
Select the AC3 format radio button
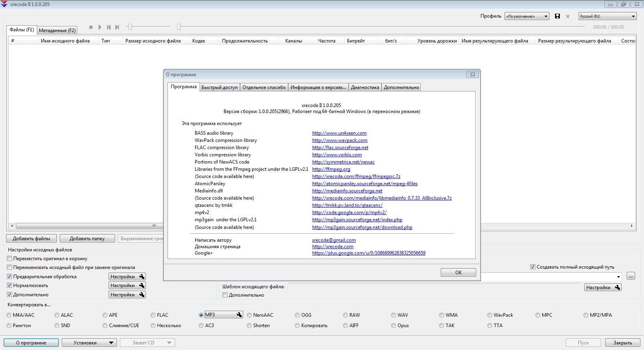point(201,326)
